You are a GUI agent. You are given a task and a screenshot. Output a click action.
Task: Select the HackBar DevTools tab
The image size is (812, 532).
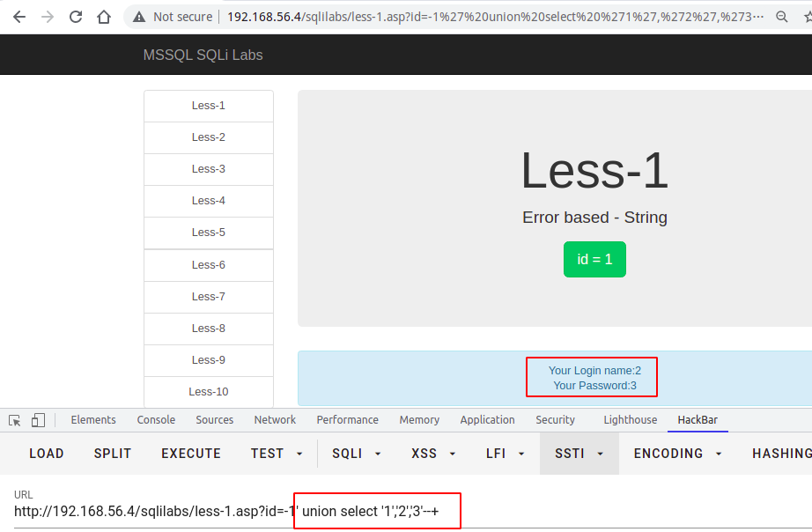698,420
